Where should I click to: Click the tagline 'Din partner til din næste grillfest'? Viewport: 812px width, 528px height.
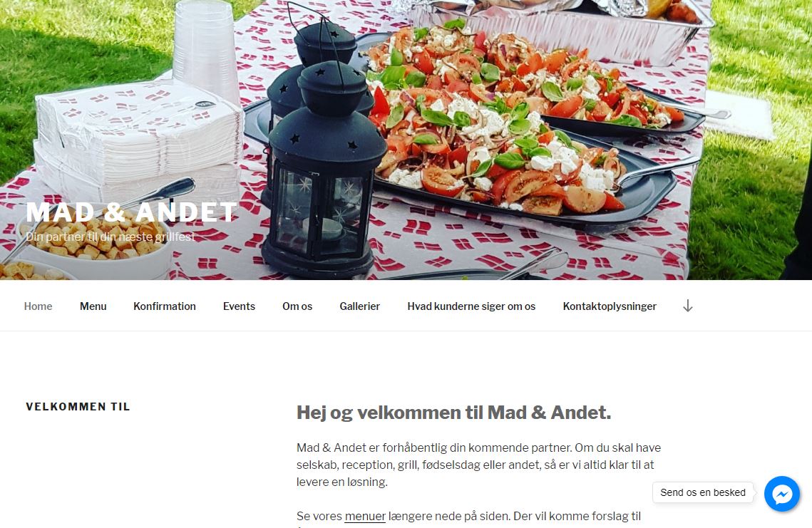pyautogui.click(x=111, y=237)
